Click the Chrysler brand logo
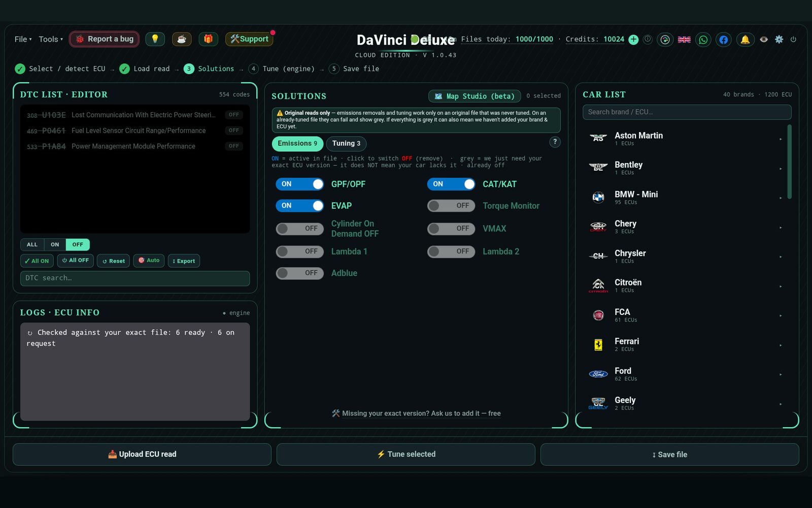This screenshot has width=812, height=508. pyautogui.click(x=598, y=256)
